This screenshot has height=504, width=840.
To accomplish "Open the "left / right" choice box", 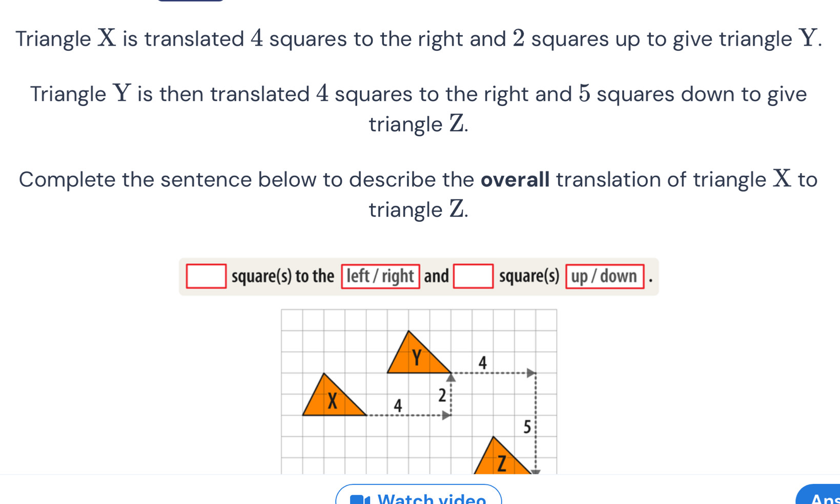I will 380,276.
